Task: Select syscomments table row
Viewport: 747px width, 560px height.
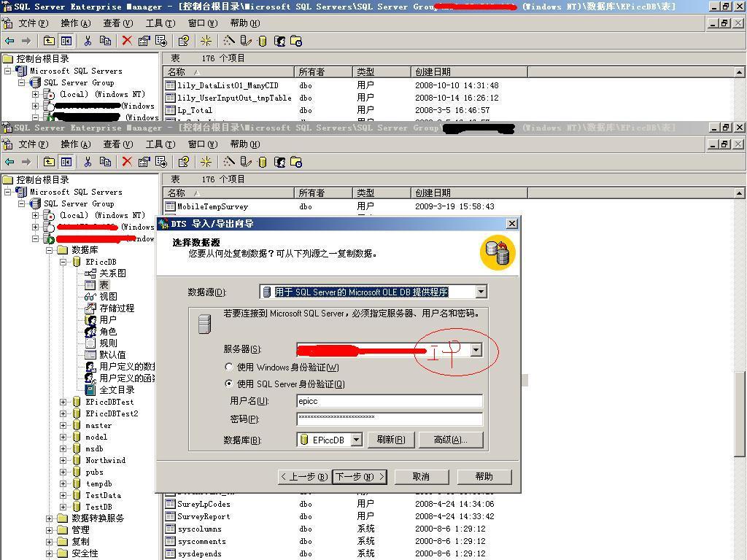Action: (x=201, y=542)
